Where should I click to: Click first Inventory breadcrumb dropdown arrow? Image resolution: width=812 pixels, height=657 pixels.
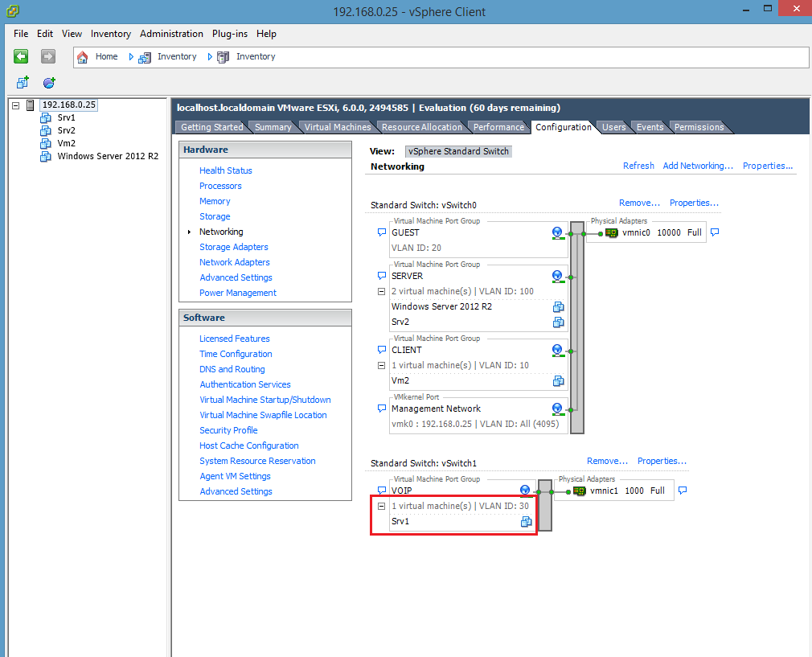[x=131, y=57]
